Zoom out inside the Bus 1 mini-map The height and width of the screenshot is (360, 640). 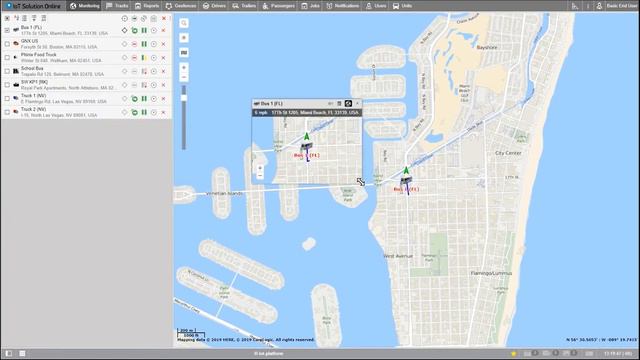pyautogui.click(x=260, y=176)
